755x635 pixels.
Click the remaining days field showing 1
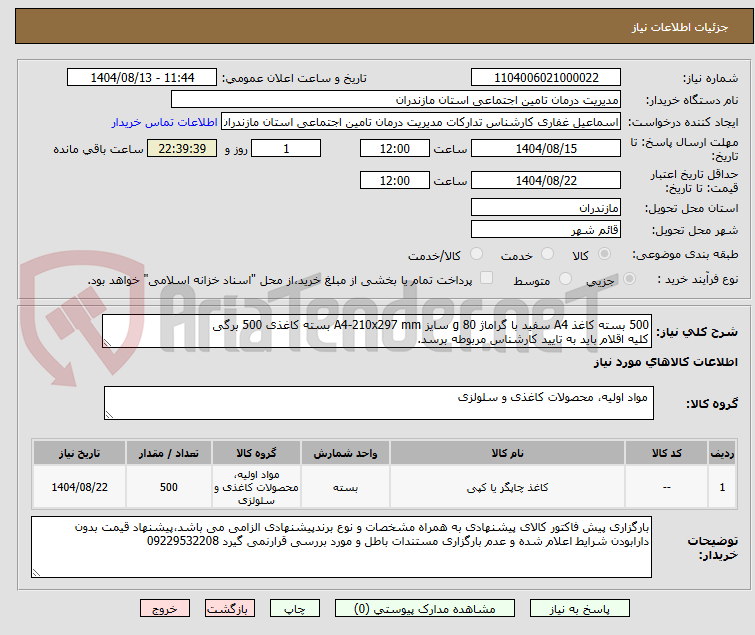286,148
